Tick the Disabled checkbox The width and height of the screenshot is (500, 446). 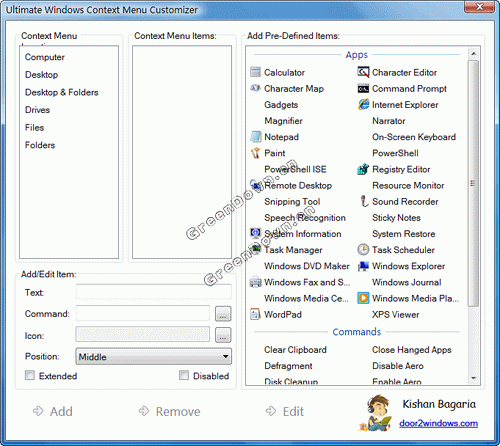click(184, 375)
